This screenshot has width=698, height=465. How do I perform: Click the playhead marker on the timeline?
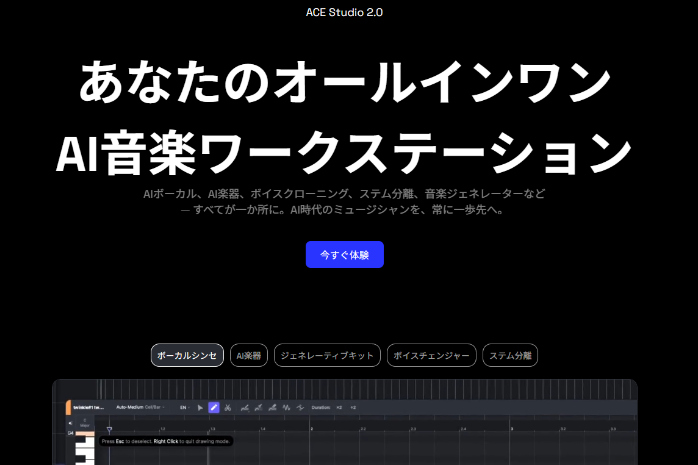coord(110,428)
